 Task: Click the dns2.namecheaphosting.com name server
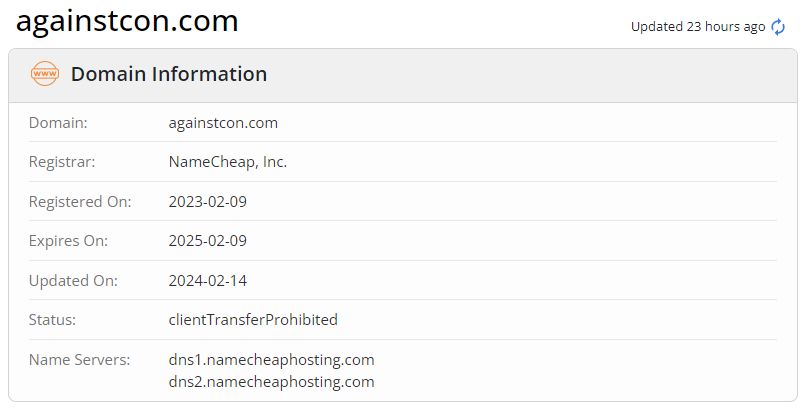point(271,382)
